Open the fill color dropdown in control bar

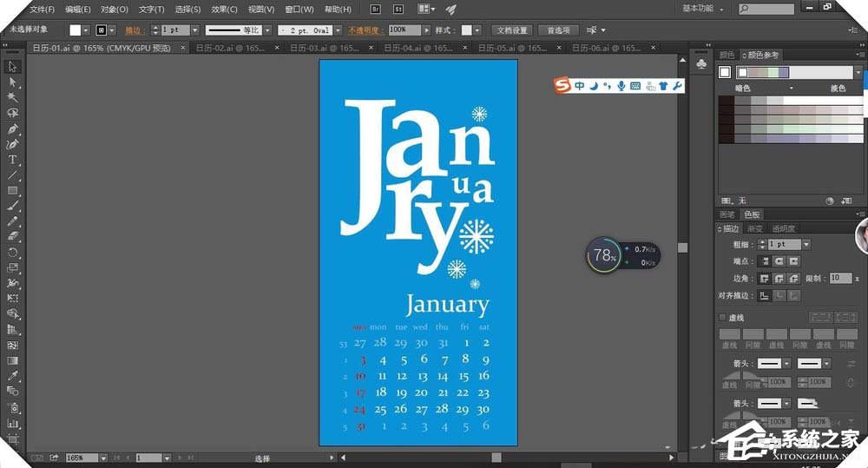(86, 30)
